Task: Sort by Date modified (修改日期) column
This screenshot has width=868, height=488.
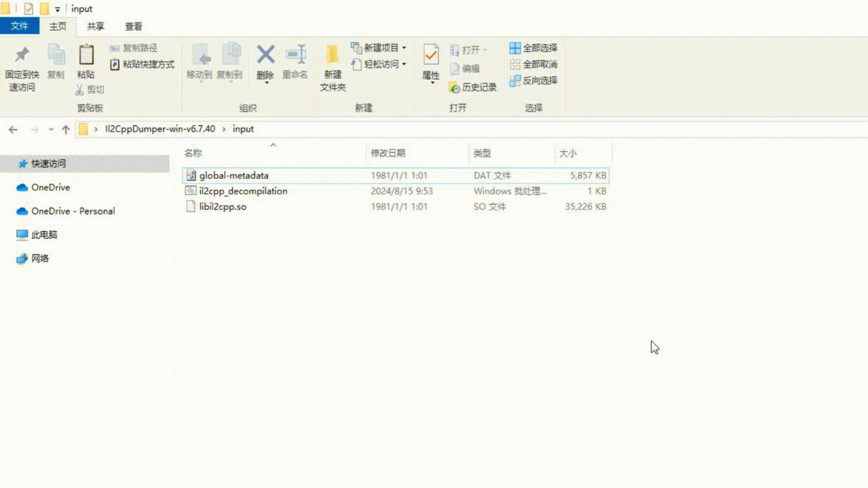Action: (388, 153)
